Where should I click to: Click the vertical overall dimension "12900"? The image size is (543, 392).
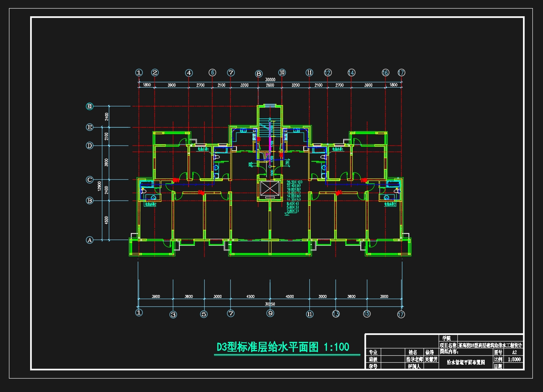[99, 186]
